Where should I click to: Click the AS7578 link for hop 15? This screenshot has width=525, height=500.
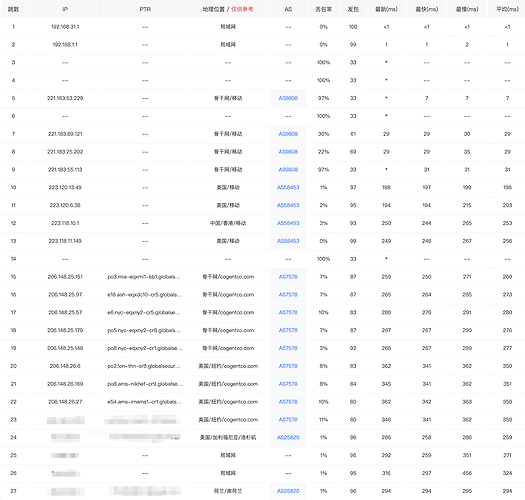coord(288,277)
